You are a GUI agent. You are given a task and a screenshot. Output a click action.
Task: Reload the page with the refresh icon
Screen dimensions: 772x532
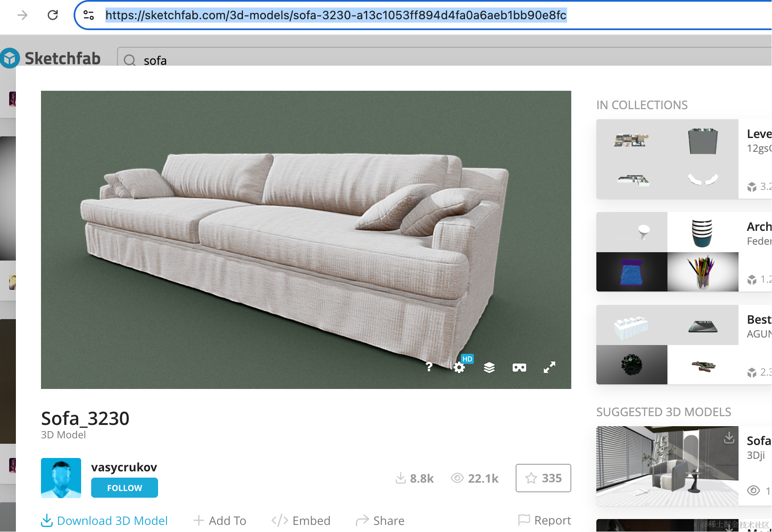[x=53, y=15]
